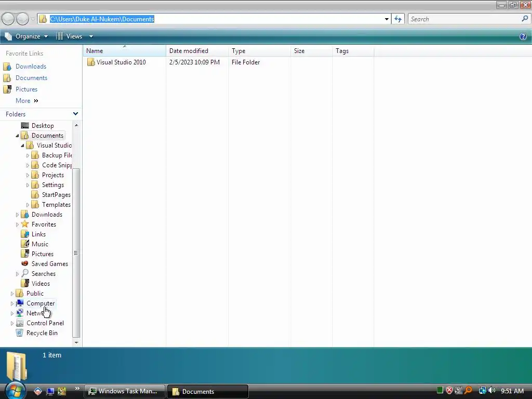Collapse the Visual Studio tree node
This screenshot has width=532, height=399.
(x=22, y=145)
